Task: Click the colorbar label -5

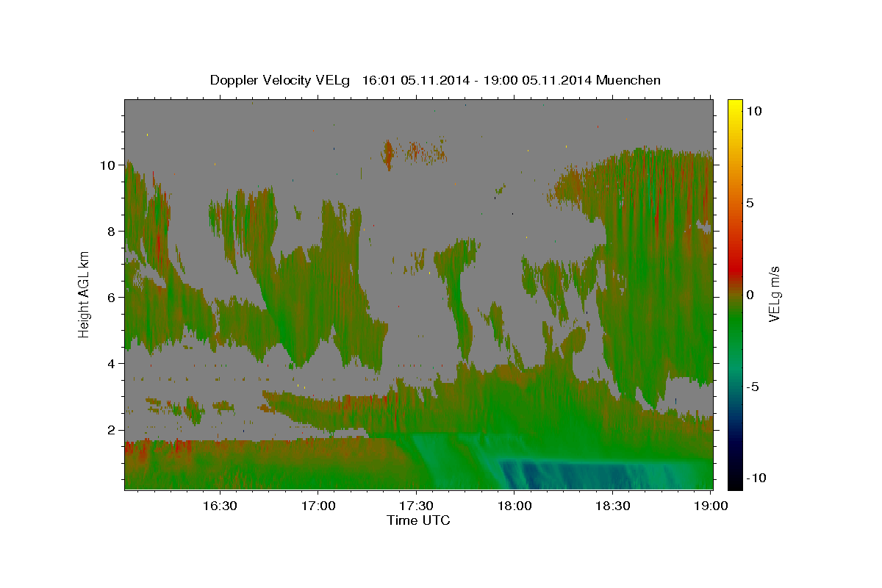Action: click(x=753, y=387)
